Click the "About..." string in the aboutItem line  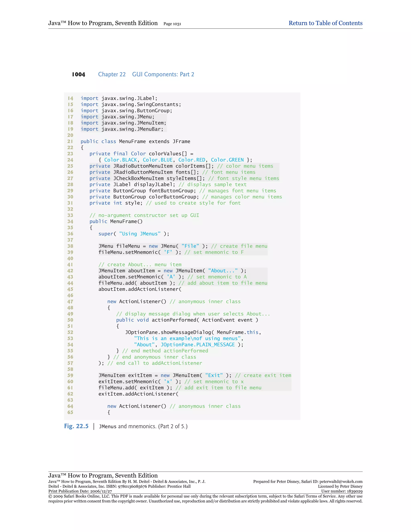point(223,271)
